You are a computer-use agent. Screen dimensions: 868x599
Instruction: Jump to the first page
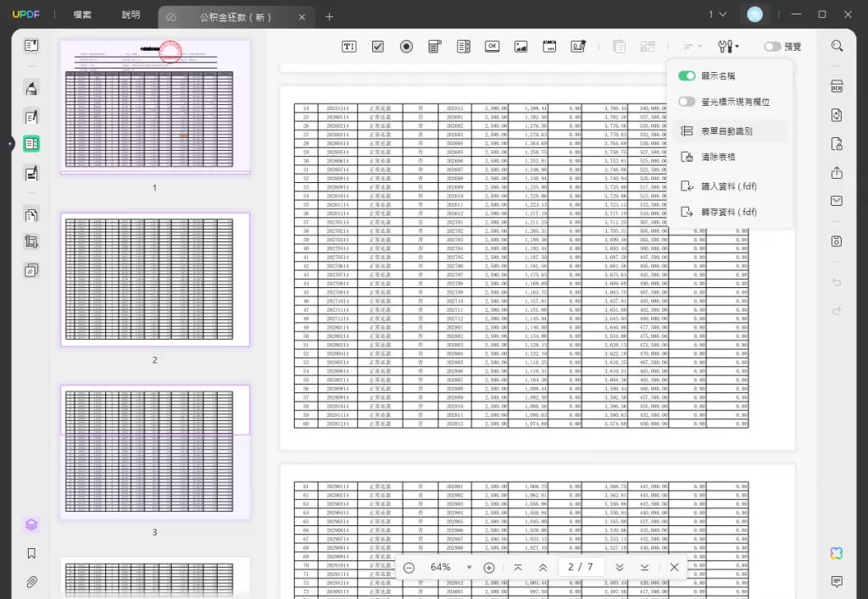tap(518, 568)
